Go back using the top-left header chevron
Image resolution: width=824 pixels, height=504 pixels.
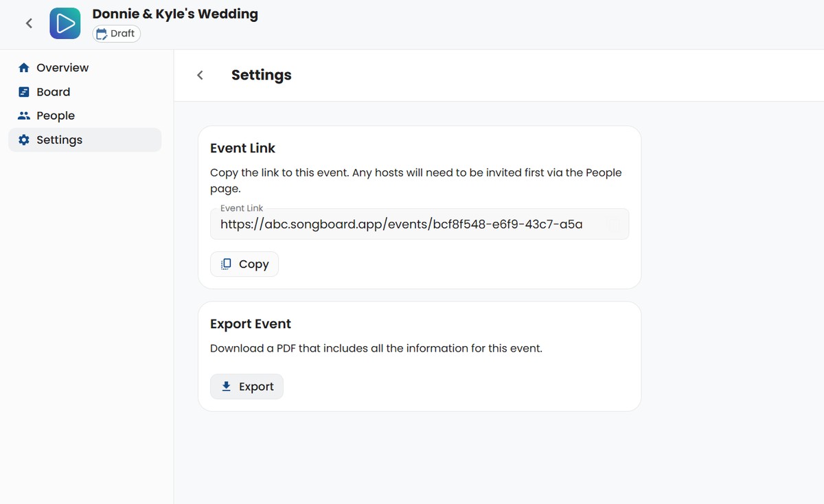tap(29, 23)
